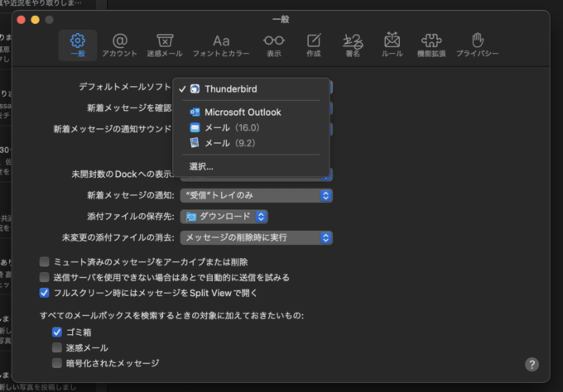This screenshot has height=392, width=563.
Task: Open the 署名 signature tab
Action: pyautogui.click(x=353, y=45)
